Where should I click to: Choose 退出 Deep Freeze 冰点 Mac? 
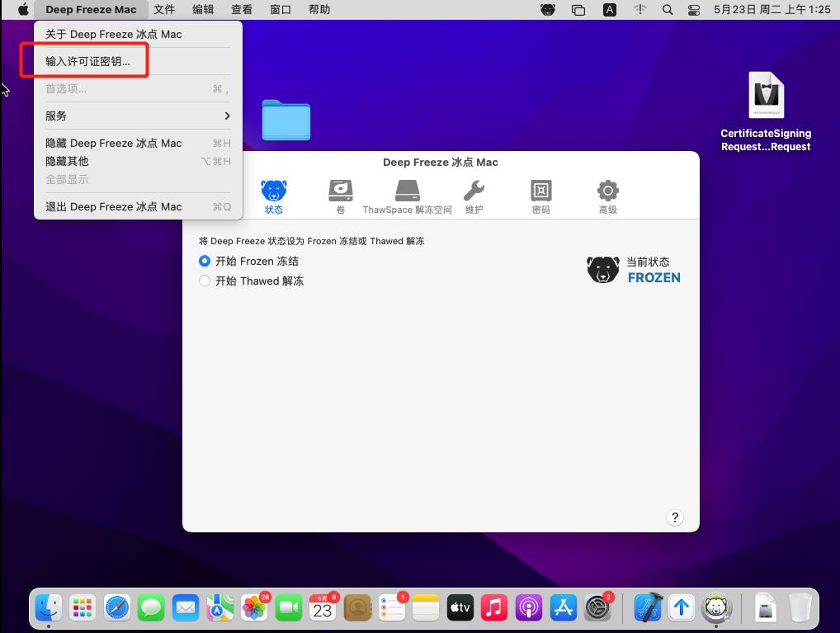[114, 206]
